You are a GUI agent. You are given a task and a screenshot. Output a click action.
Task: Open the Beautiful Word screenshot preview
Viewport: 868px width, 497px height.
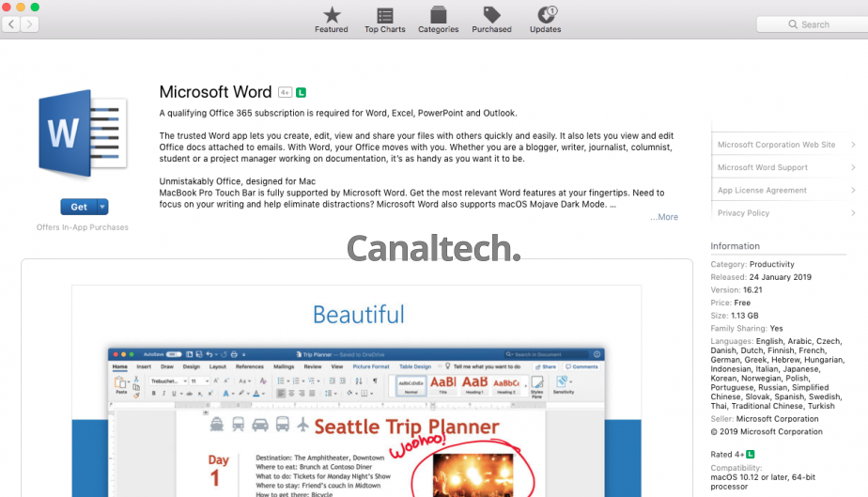tap(357, 391)
